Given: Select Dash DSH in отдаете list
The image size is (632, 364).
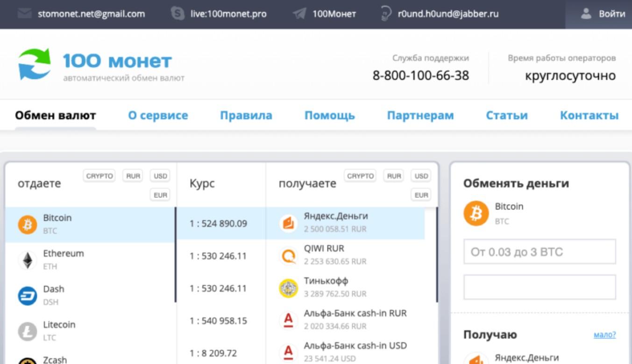Looking at the screenshot, I should [x=91, y=295].
